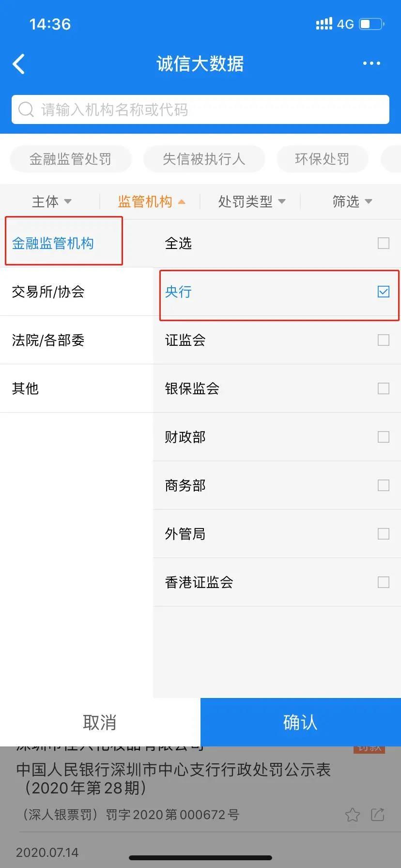The height and width of the screenshot is (868, 401).
Task: Select the 法院/各部委 category
Action: coord(48,340)
